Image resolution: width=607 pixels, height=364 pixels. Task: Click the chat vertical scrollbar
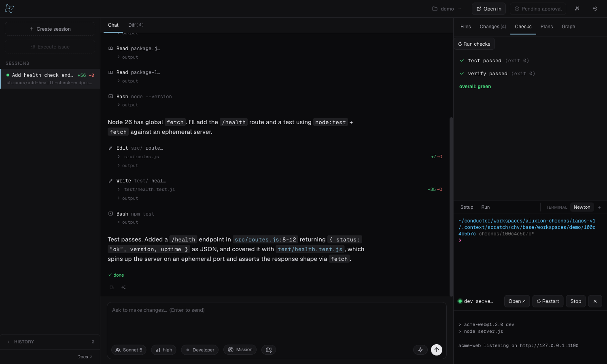tap(451, 206)
